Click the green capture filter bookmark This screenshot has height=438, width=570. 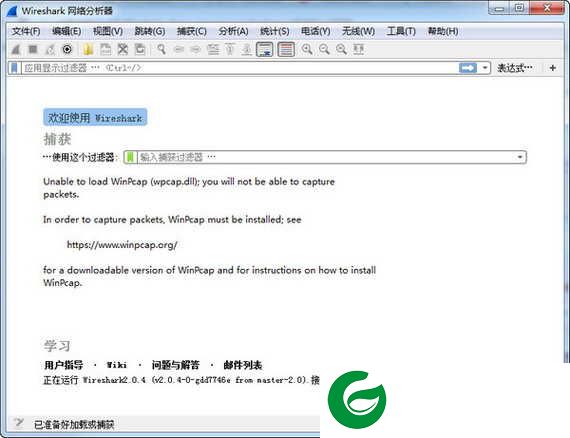[130, 157]
